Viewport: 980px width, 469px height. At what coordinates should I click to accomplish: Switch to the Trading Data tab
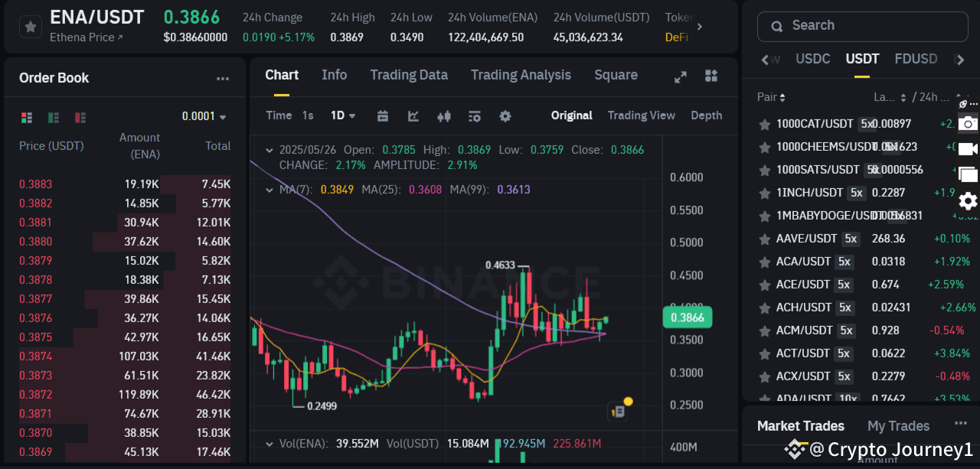click(x=409, y=75)
